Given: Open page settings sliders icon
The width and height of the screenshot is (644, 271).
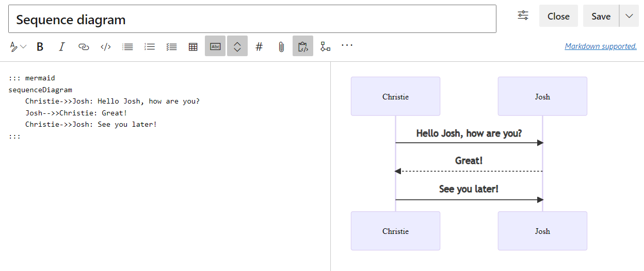Looking at the screenshot, I should point(523,15).
